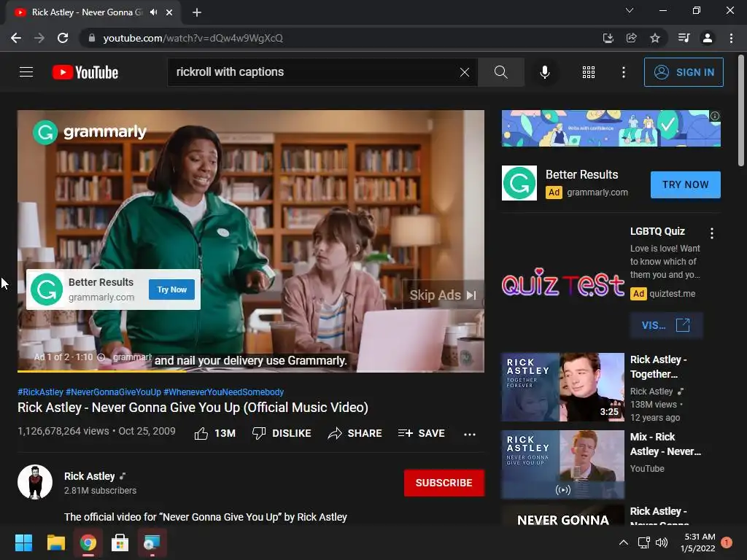747x560 pixels.
Task: Go forward in the browser
Action: pyautogui.click(x=39, y=38)
